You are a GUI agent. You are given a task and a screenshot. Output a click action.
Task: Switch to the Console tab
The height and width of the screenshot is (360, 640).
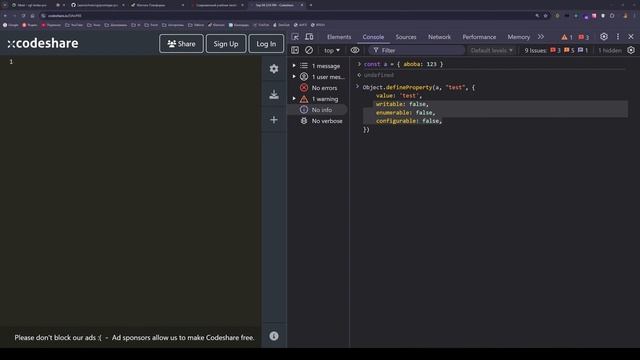(x=373, y=37)
